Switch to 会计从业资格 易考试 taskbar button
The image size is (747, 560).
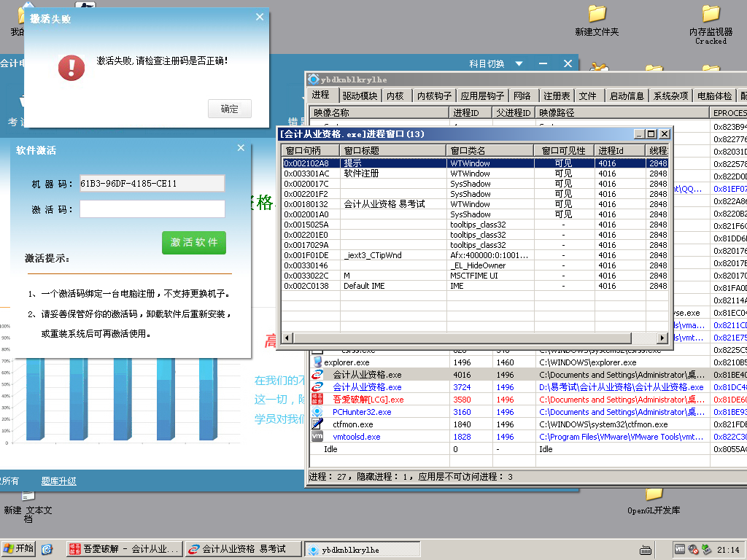tap(244, 549)
